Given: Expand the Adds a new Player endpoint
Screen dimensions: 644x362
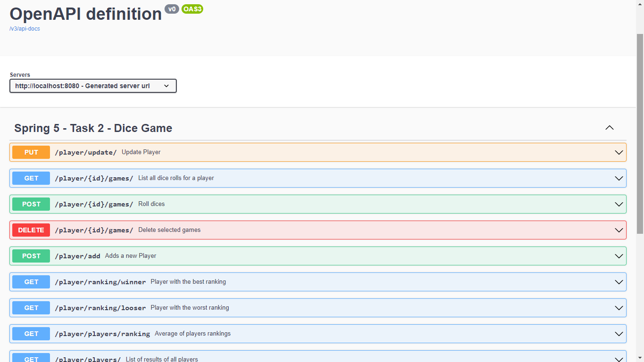Looking at the screenshot, I should click(x=619, y=256).
